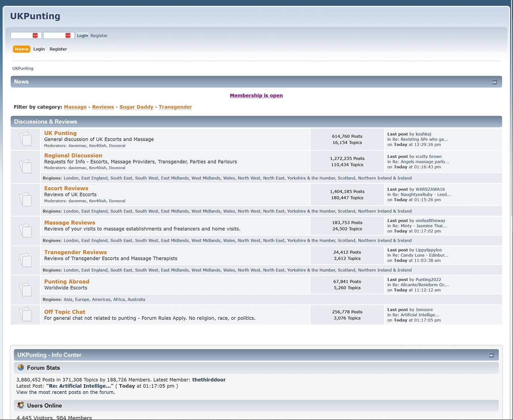Open the Asia region under Punting Abroad

(x=68, y=299)
